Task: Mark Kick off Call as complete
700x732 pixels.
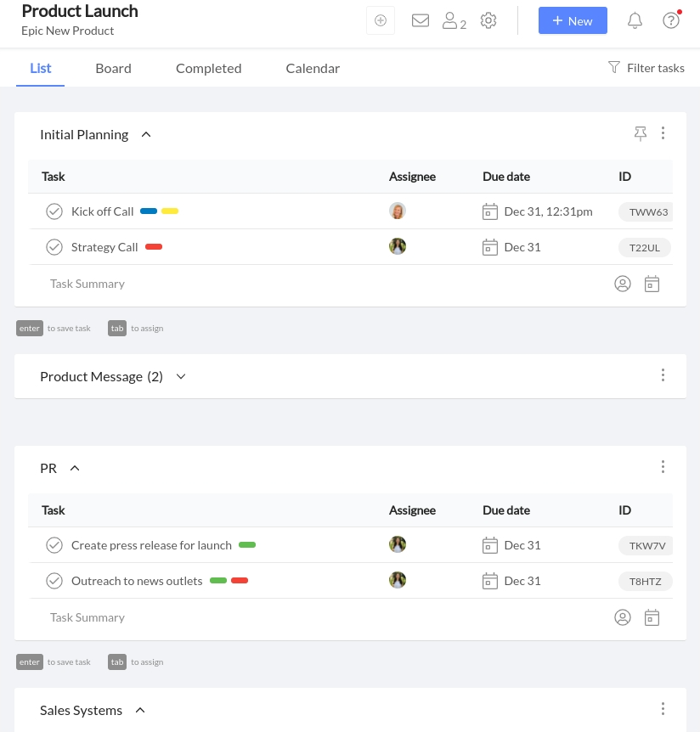Action: tap(54, 211)
